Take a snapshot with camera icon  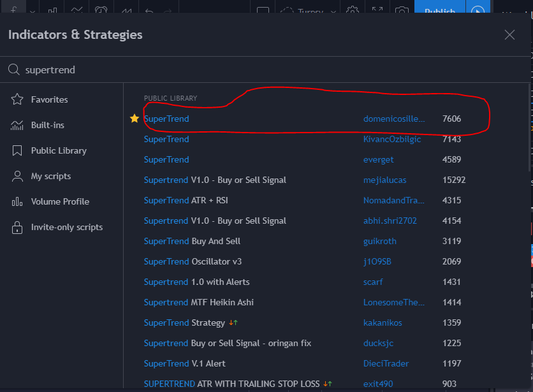click(402, 10)
